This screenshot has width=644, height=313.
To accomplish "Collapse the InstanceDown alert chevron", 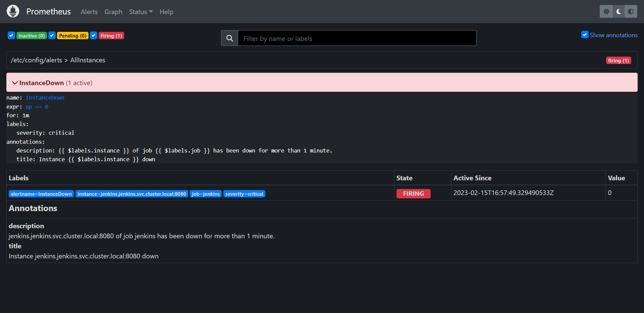I will click(15, 83).
